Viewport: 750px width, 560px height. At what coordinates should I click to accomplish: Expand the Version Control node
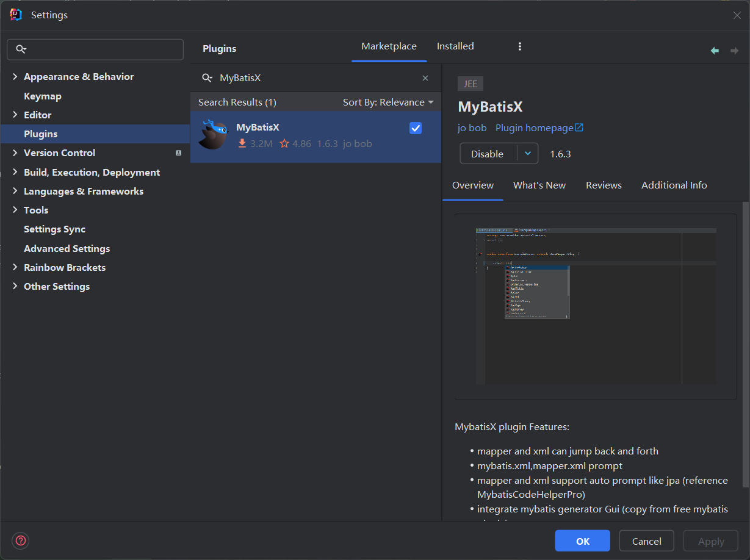tap(15, 153)
